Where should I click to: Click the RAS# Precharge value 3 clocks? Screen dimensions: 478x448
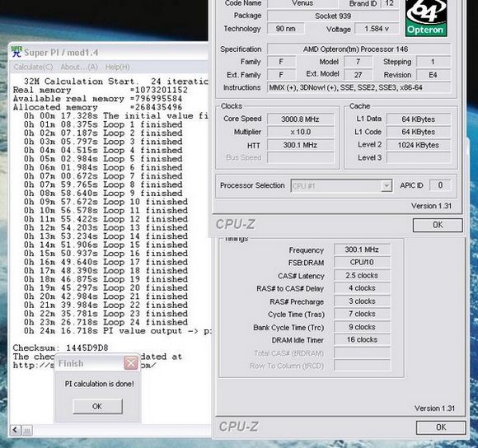362,301
